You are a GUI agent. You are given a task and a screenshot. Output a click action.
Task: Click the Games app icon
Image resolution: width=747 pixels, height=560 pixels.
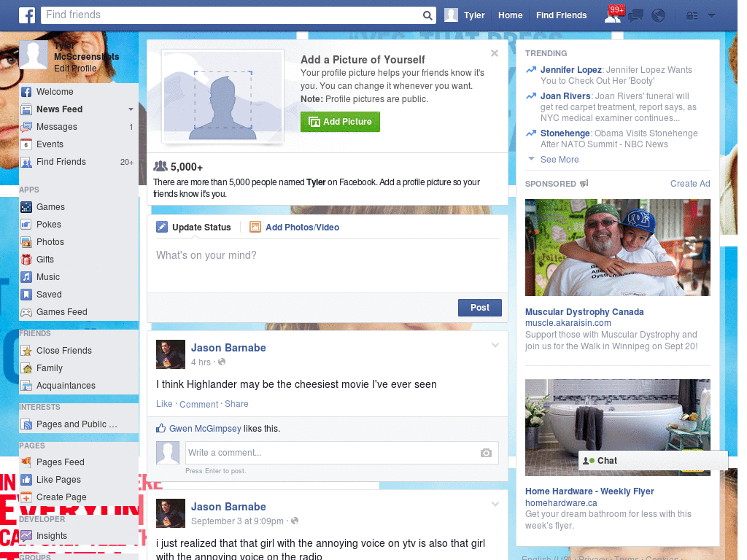coord(26,207)
